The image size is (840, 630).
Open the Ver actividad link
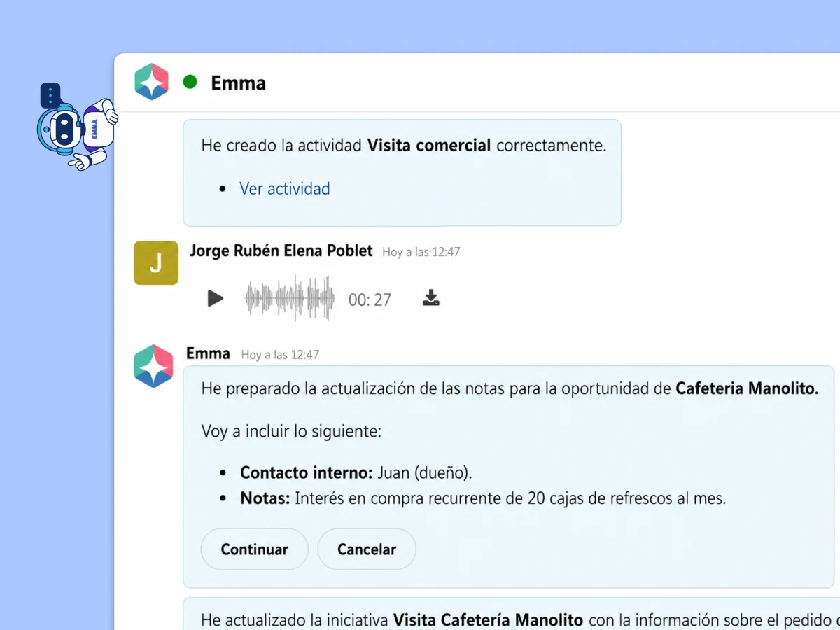point(285,189)
